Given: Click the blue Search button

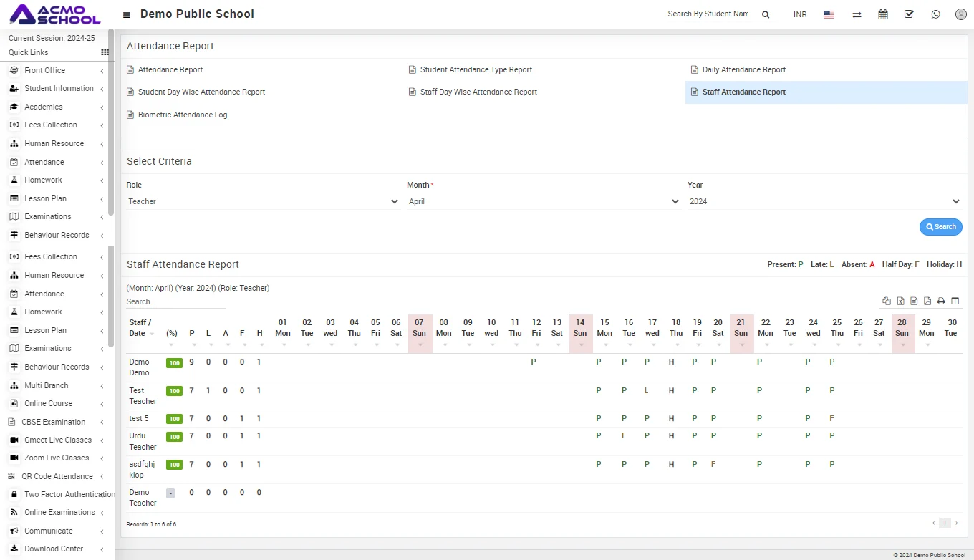Looking at the screenshot, I should click(940, 227).
